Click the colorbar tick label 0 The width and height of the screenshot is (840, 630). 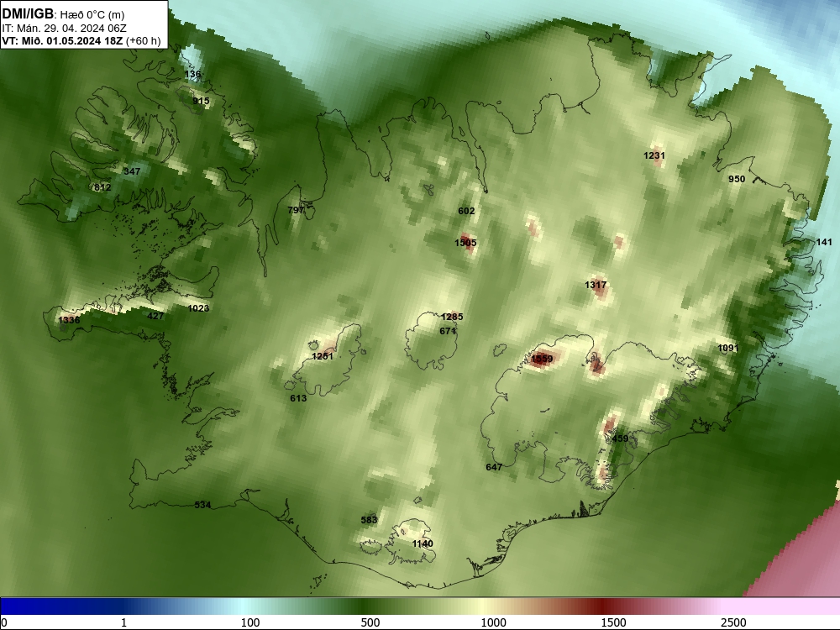point(4,622)
